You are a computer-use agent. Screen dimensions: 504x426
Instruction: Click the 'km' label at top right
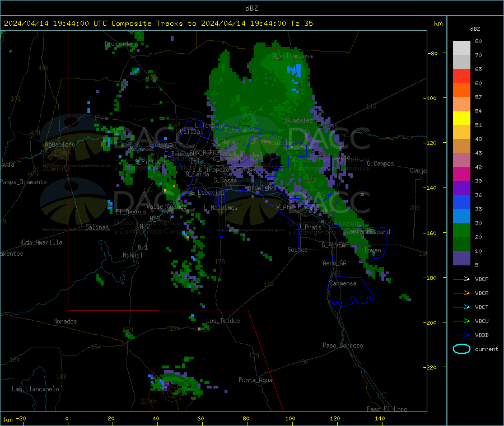[x=438, y=24]
